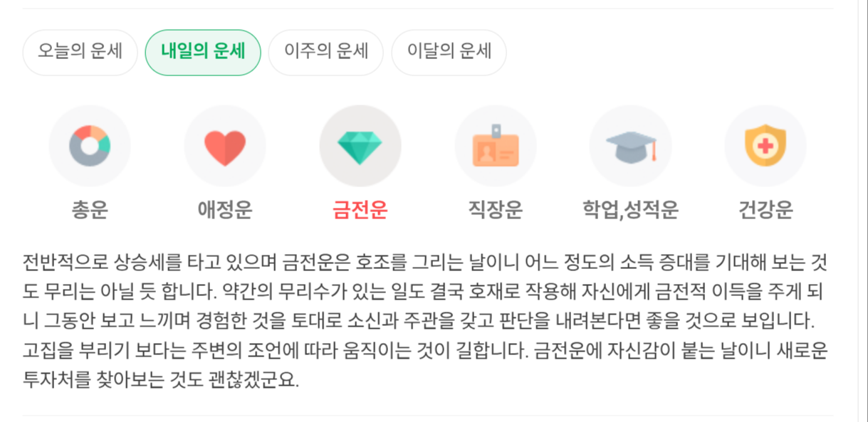The image size is (868, 422).
Task: Click the last line 투자처를 찾아보는 것도 괜찮겠군요
Action: pyautogui.click(x=161, y=379)
